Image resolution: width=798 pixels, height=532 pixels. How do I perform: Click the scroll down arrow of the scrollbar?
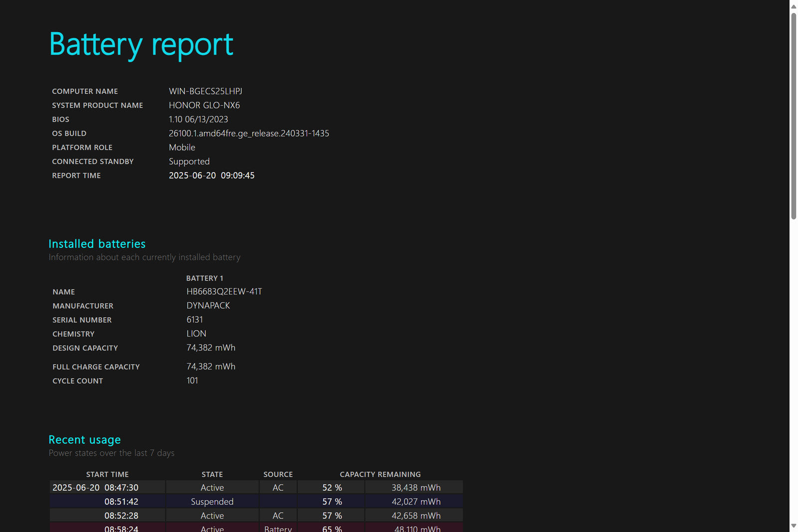click(x=794, y=526)
